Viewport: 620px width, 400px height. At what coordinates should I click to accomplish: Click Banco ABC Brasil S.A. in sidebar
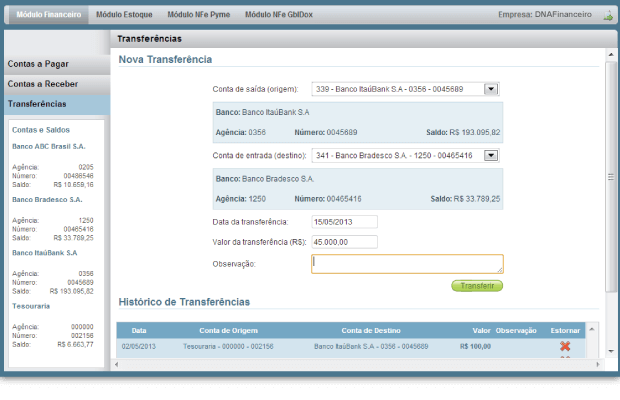click(x=49, y=147)
